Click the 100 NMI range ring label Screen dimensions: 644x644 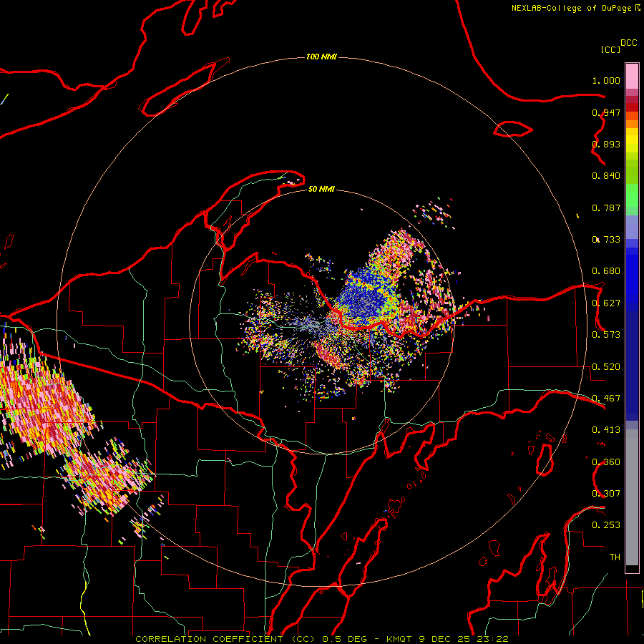click(x=321, y=57)
